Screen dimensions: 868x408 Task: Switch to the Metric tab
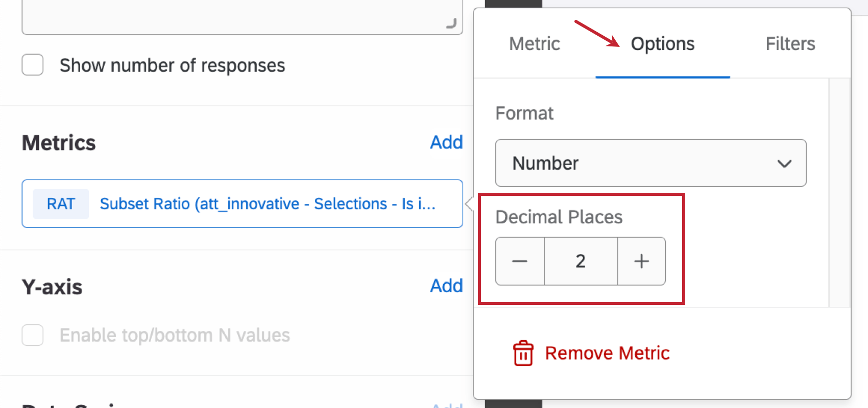click(534, 44)
